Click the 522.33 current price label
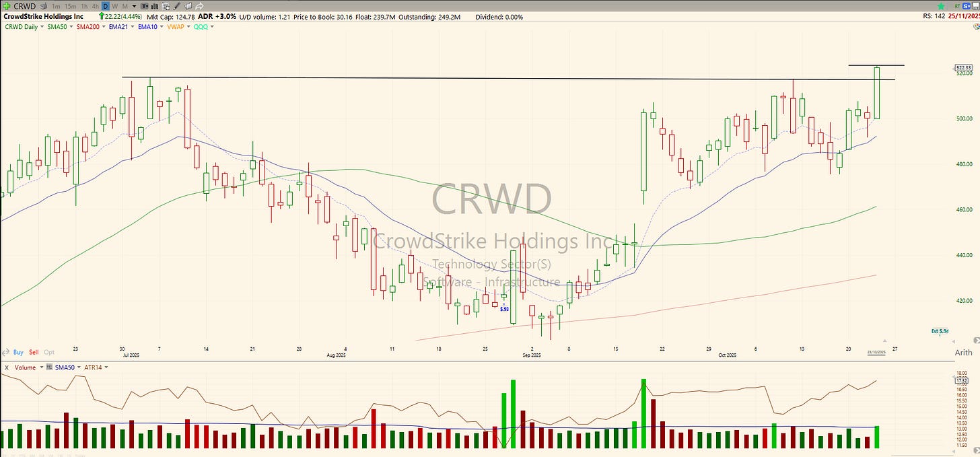The height and width of the screenshot is (457, 980). tap(964, 67)
